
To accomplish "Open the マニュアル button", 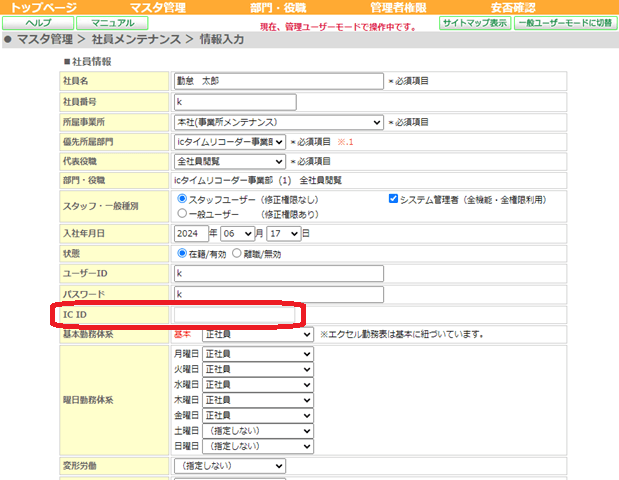I will (113, 23).
